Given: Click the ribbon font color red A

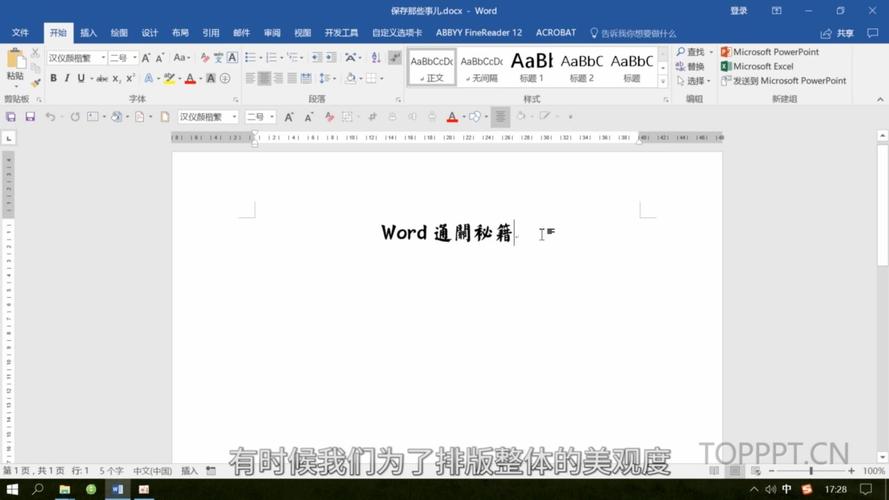Looking at the screenshot, I should click(x=190, y=78).
